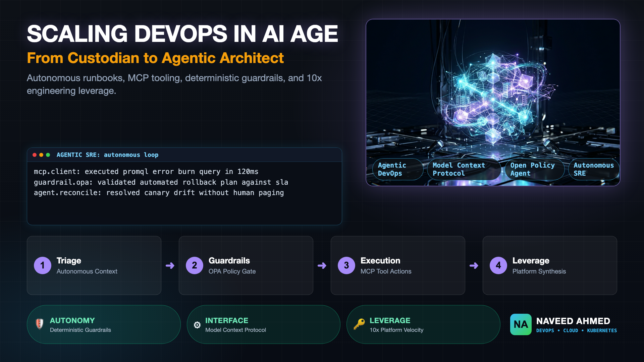Click the 'AUTONOMY' pill heading
The height and width of the screenshot is (362, 644).
tap(72, 320)
